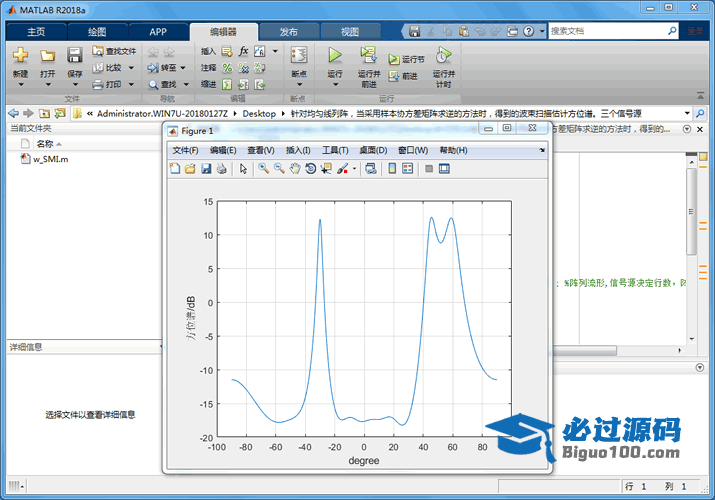Click Zoom Out magnifier in Figure 1 toolbar

point(279,169)
